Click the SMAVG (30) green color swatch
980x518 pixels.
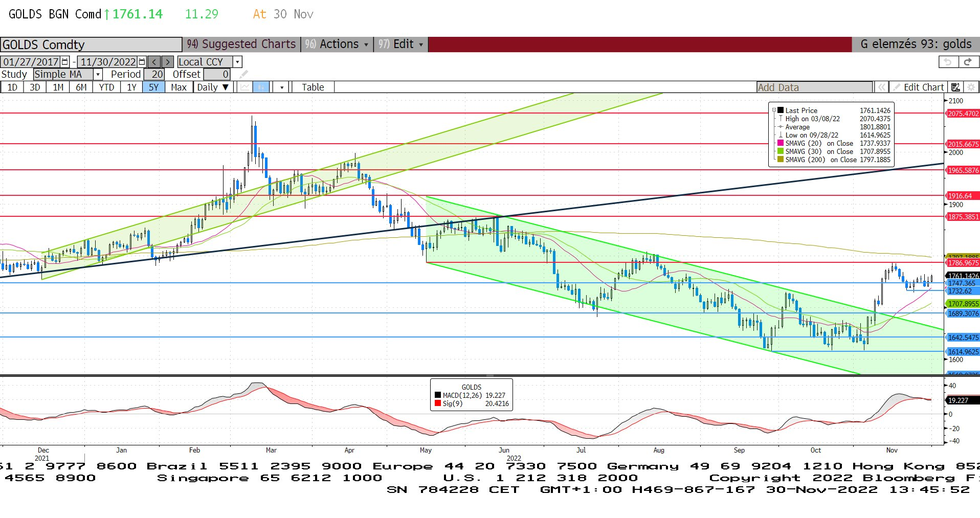pyautogui.click(x=781, y=151)
